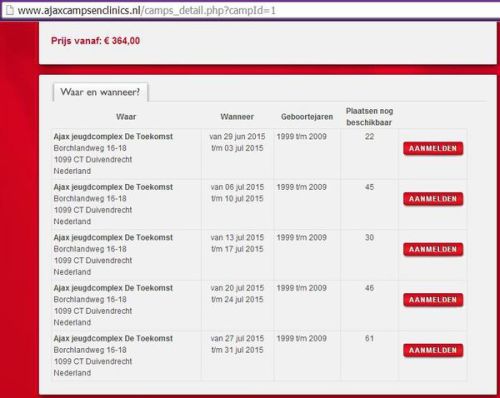
Task: Click the page icon in address bar
Action: pyautogui.click(x=10, y=10)
